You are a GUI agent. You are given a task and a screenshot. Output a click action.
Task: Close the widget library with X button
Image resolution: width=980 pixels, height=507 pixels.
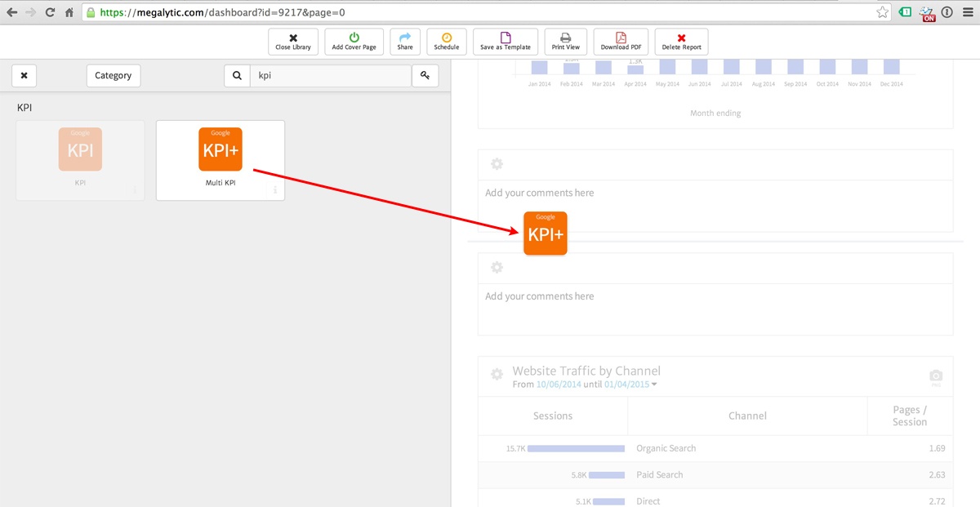point(24,76)
